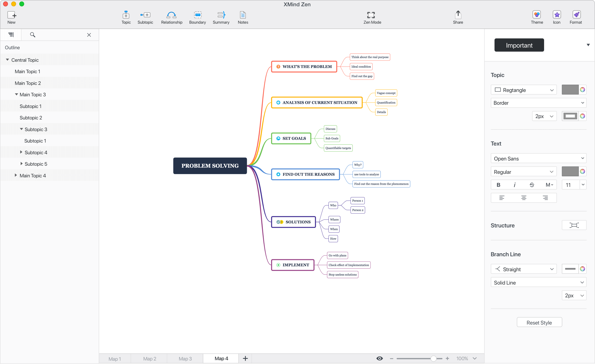The width and height of the screenshot is (595, 364).
Task: Click the Important label button
Action: tap(519, 45)
